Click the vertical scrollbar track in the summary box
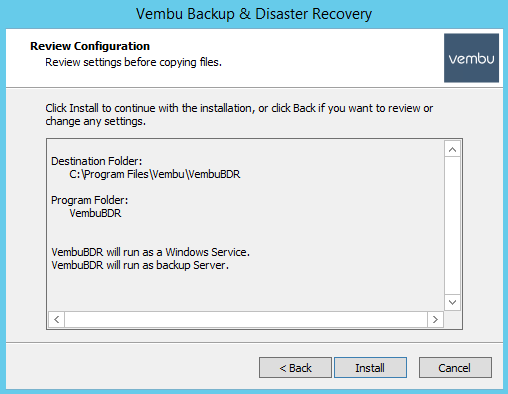The width and height of the screenshot is (508, 394). click(452, 226)
